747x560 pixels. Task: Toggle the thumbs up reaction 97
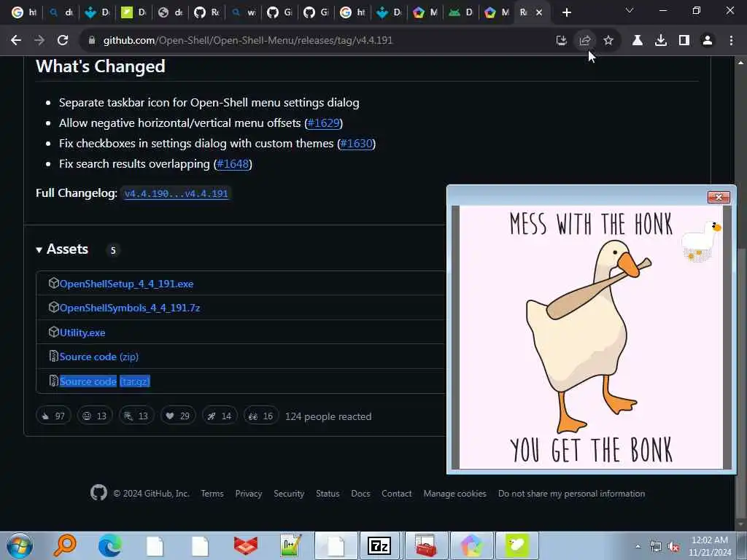[53, 416]
